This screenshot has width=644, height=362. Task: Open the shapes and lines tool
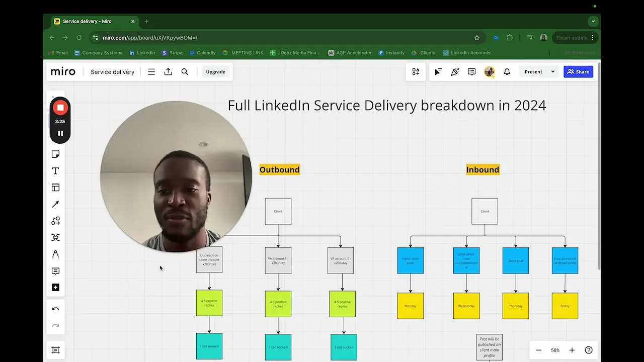[55, 221]
